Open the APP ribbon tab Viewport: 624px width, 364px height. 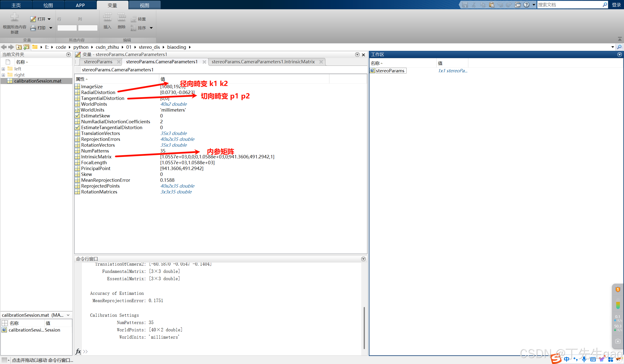tap(80, 5)
